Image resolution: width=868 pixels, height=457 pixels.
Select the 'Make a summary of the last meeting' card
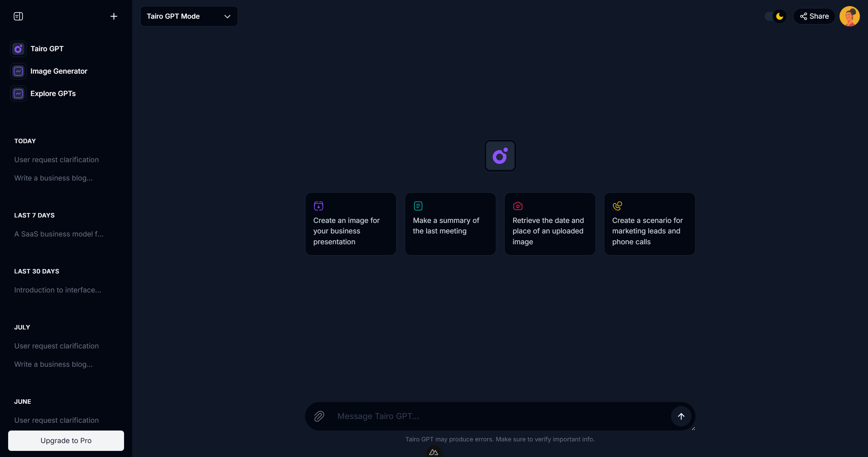[x=450, y=224]
